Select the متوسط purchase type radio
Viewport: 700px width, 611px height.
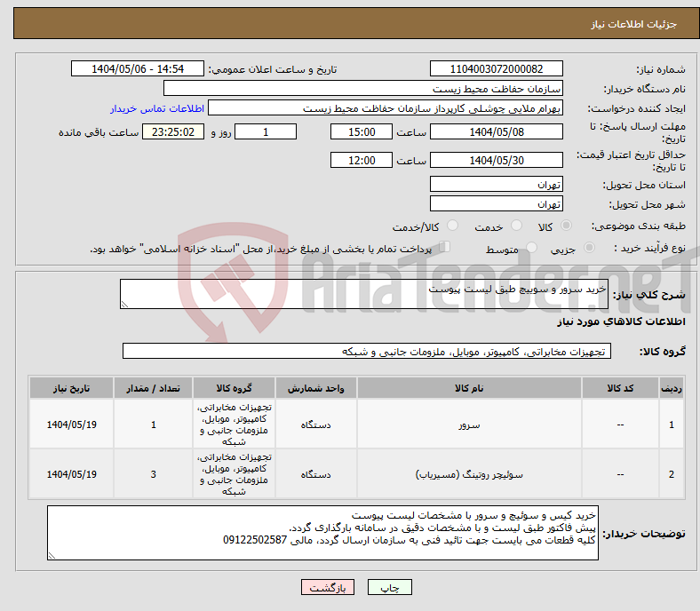click(531, 247)
